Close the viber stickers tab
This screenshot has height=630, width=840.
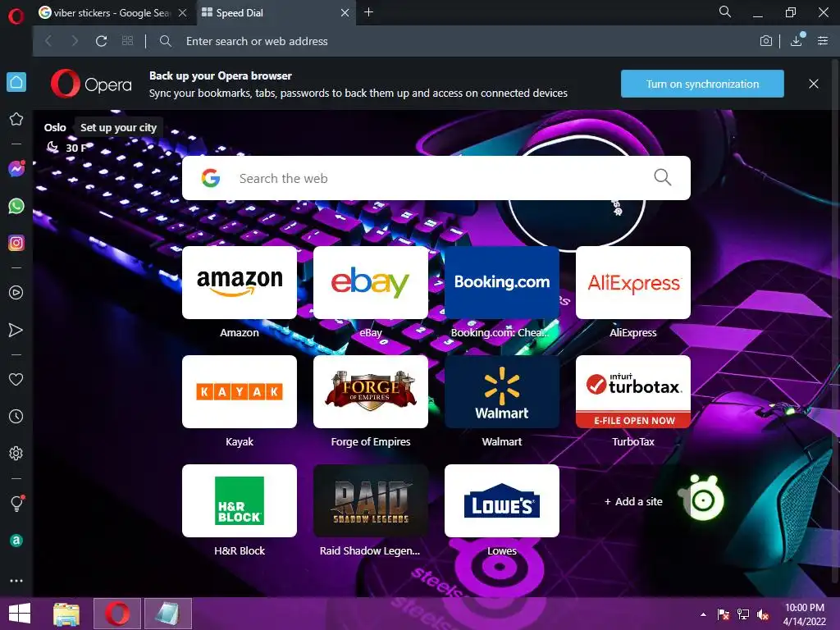coord(183,13)
